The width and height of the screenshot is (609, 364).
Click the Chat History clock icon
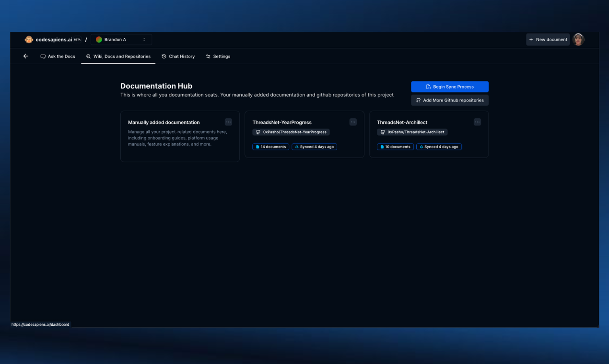click(163, 56)
